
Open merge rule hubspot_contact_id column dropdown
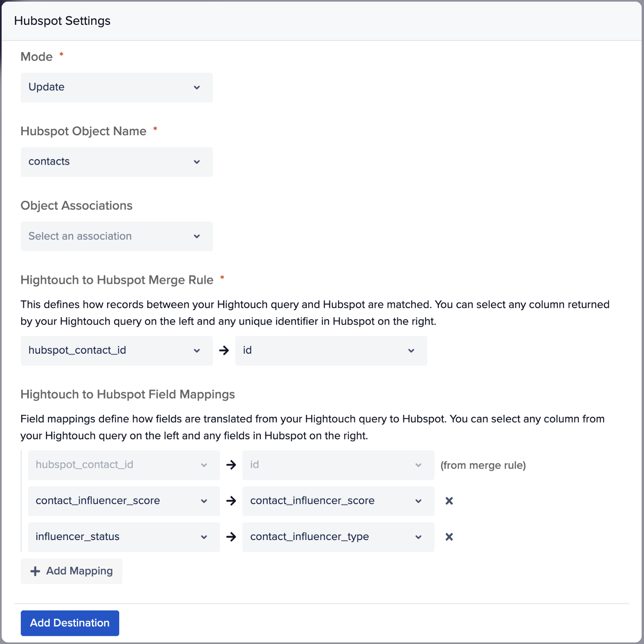[x=116, y=351]
